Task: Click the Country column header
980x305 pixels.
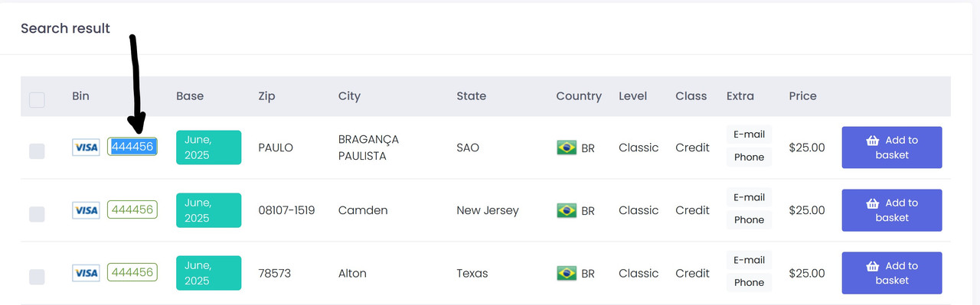Action: [579, 96]
